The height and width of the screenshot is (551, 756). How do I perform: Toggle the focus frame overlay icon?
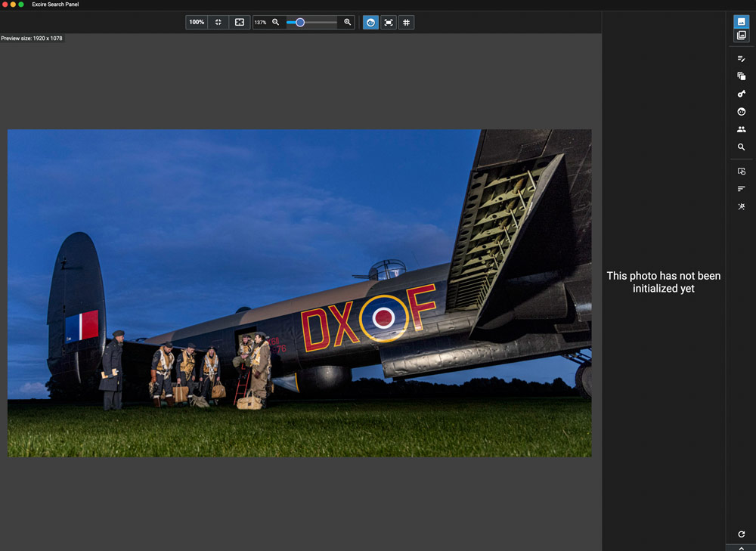coord(389,22)
